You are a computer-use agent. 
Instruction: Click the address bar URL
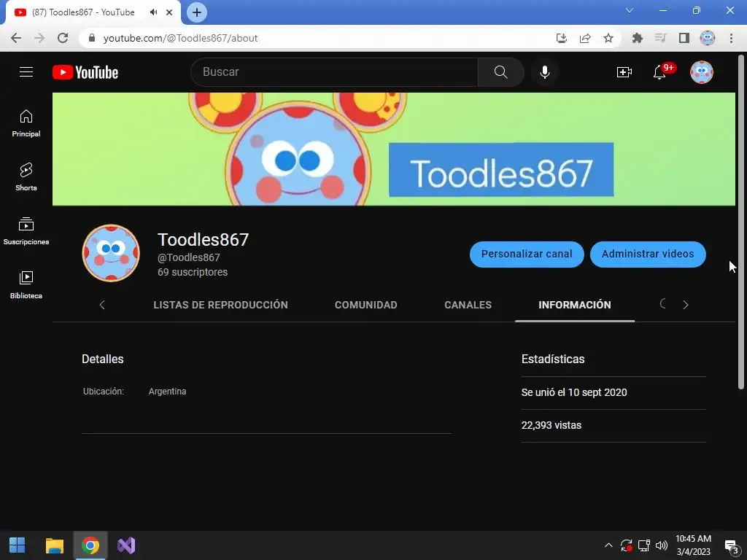tap(181, 38)
